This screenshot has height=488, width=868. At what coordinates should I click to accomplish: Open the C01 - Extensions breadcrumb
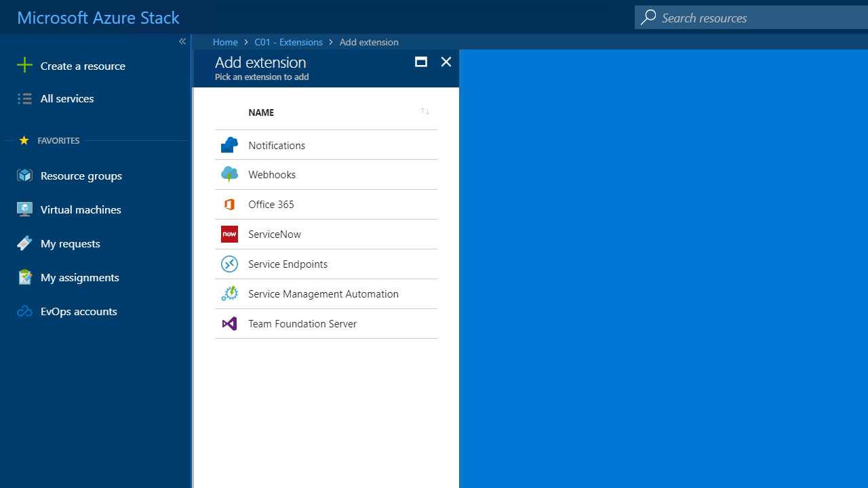click(288, 42)
